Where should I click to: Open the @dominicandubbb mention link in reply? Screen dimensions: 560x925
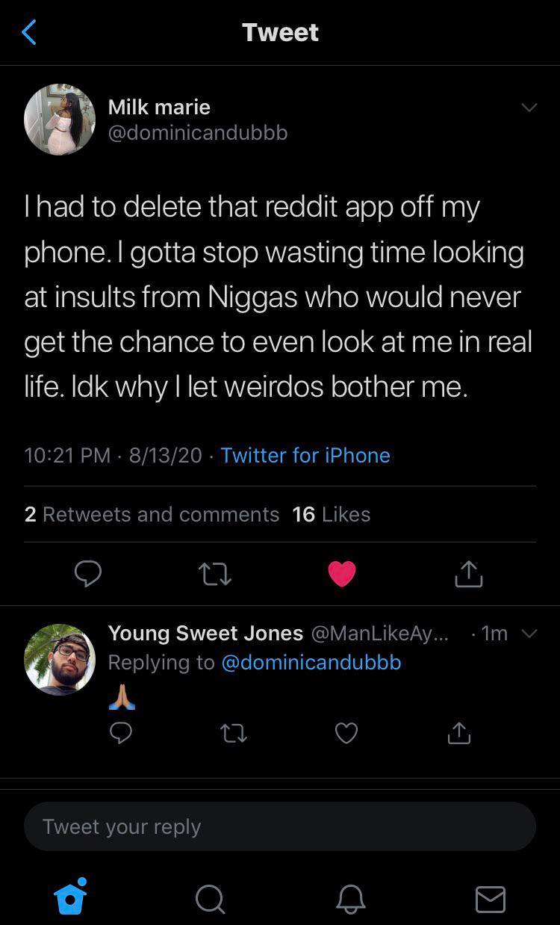311,662
